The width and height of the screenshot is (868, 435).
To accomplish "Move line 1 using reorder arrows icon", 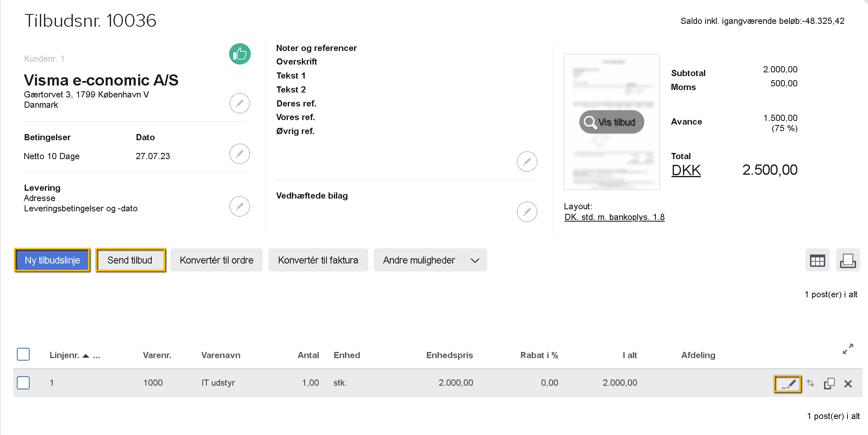I will pyautogui.click(x=810, y=383).
